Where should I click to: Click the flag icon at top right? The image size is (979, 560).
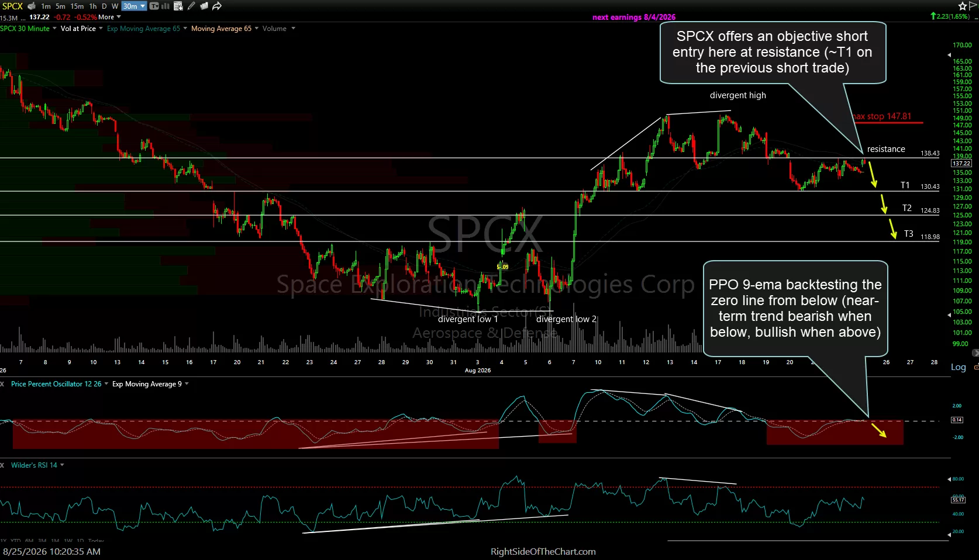(x=973, y=6)
